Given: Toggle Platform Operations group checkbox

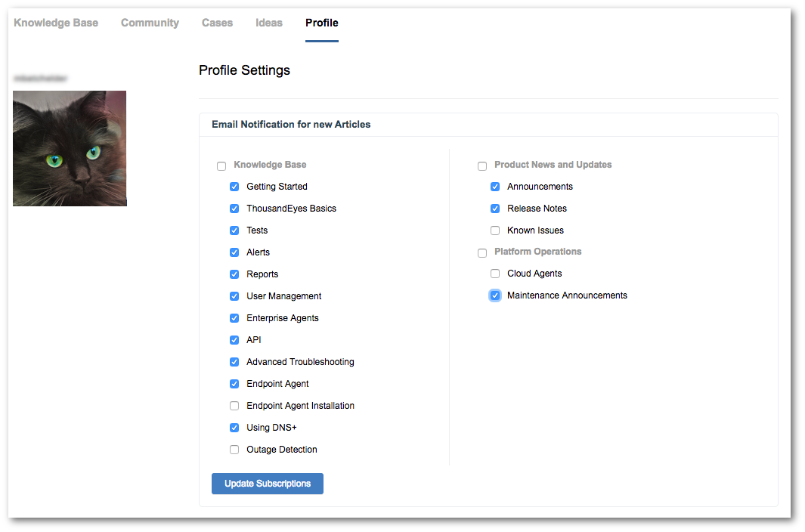Looking at the screenshot, I should (482, 252).
